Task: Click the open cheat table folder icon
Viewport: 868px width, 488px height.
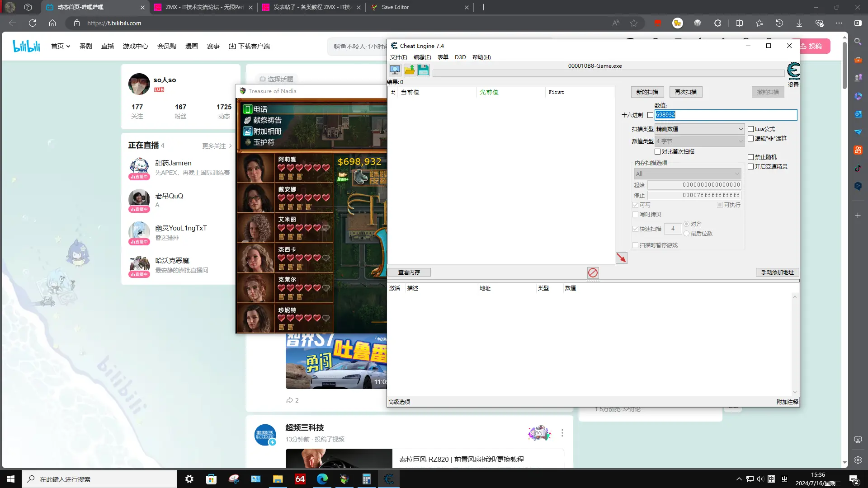Action: [x=409, y=70]
